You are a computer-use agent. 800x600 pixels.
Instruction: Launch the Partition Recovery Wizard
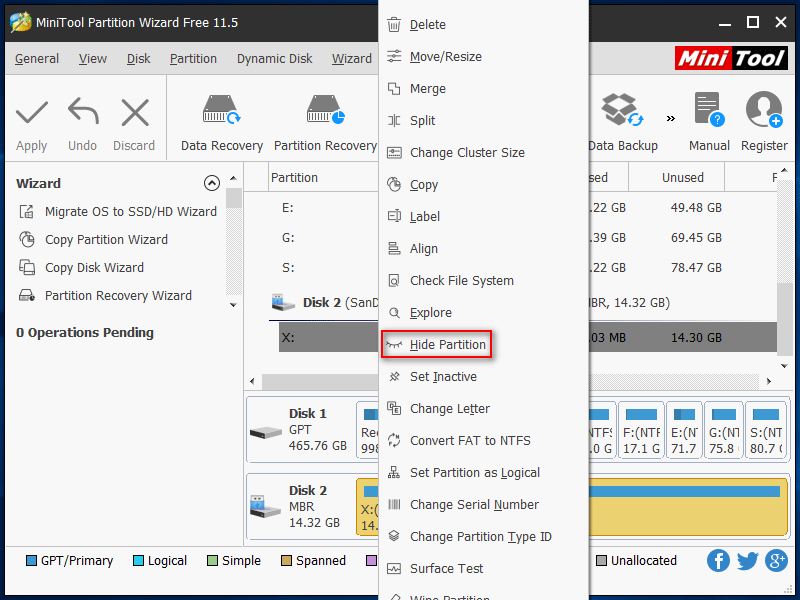[105, 295]
